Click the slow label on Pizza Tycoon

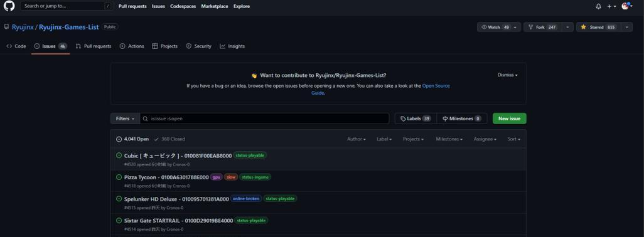click(231, 177)
